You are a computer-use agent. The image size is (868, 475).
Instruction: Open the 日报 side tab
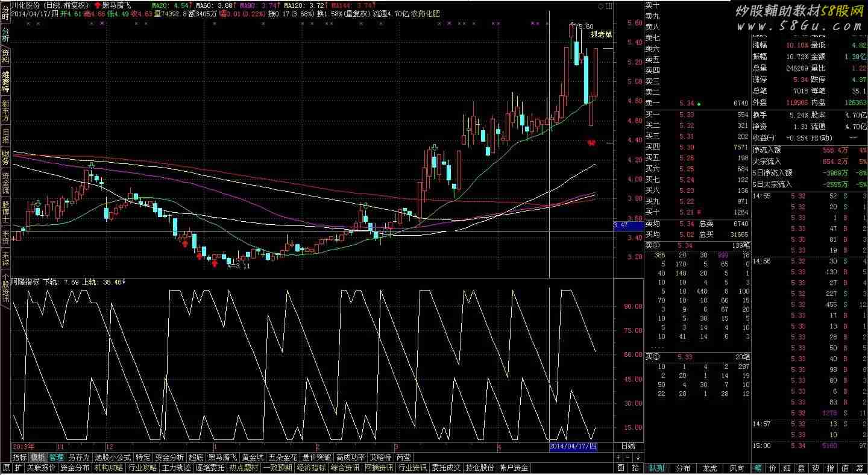[5, 136]
